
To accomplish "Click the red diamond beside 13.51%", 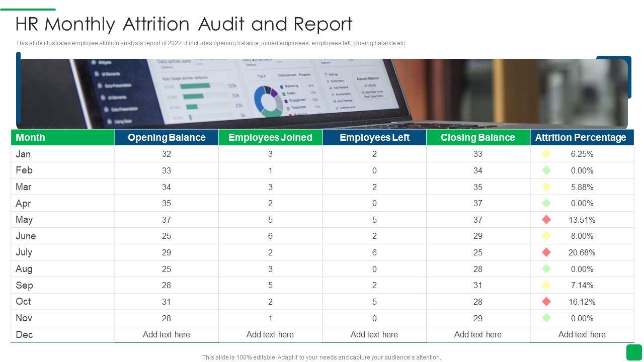I will click(x=546, y=219).
